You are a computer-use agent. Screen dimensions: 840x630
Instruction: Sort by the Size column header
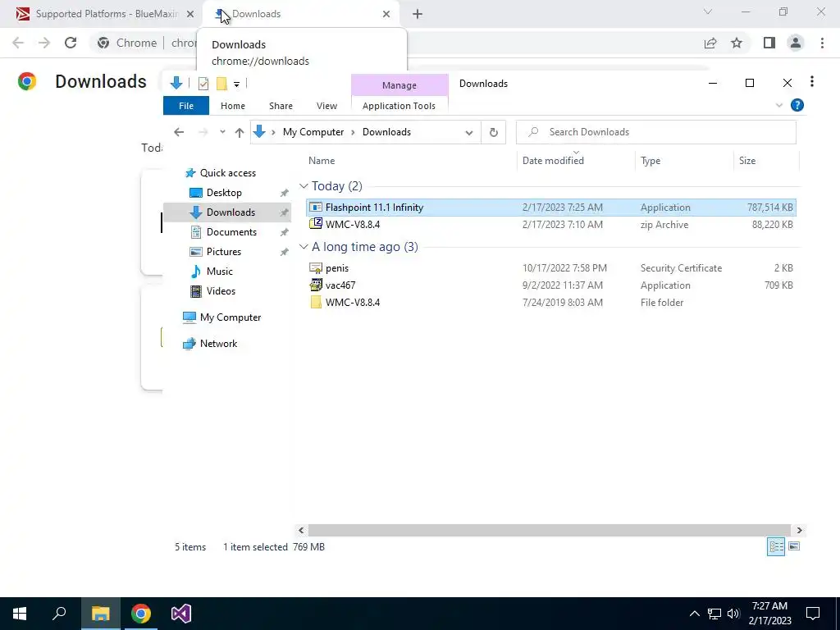click(x=747, y=161)
